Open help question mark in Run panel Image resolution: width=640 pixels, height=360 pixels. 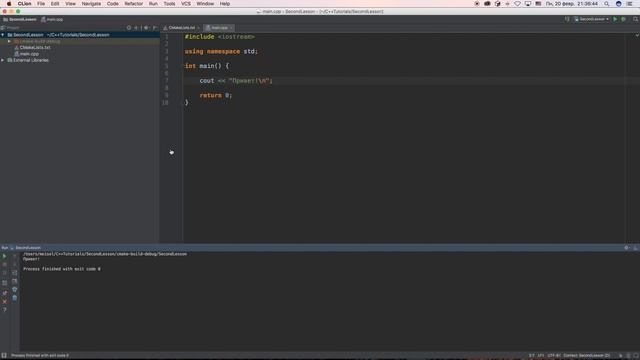(x=4, y=310)
